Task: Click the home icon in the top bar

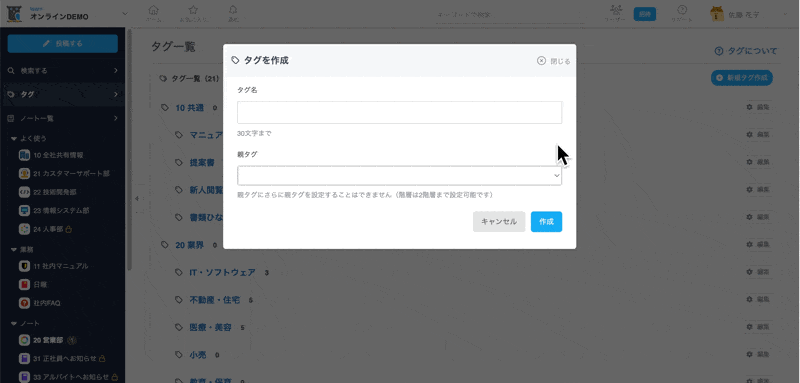Action: pyautogui.click(x=153, y=10)
